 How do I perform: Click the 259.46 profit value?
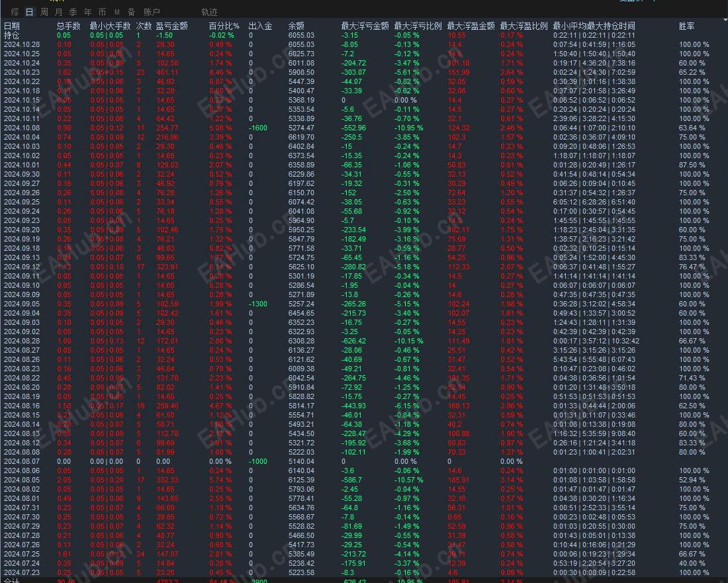coord(167,406)
